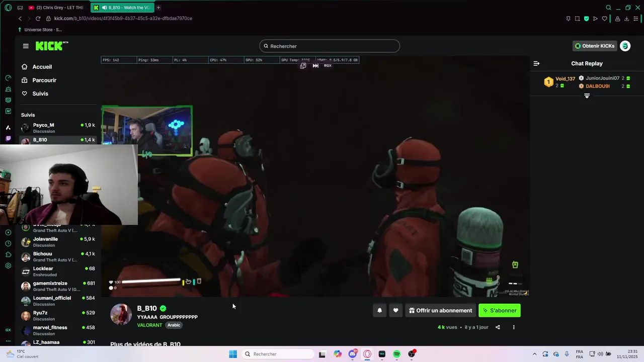Image resolution: width=644 pixels, height=362 pixels.
Task: Toggle notifications bell for B_B10
Action: point(380,310)
